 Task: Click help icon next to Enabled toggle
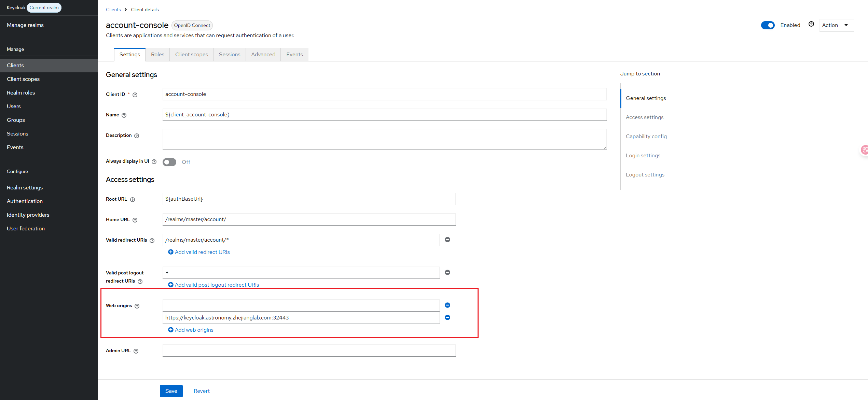(811, 24)
